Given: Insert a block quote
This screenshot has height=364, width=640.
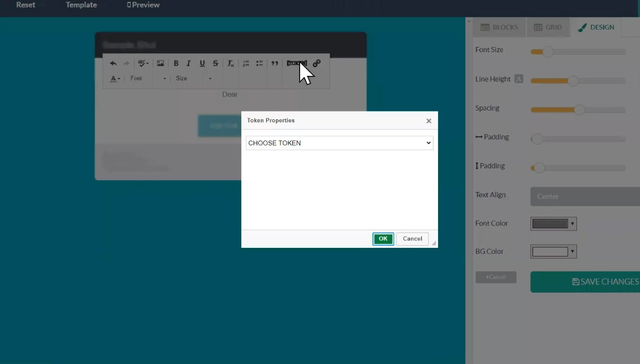Looking at the screenshot, I should (275, 64).
